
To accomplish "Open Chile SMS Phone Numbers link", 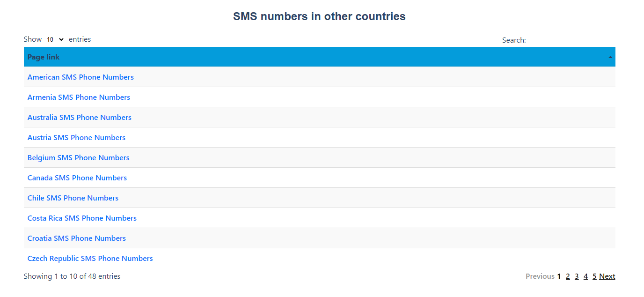I will point(73,198).
